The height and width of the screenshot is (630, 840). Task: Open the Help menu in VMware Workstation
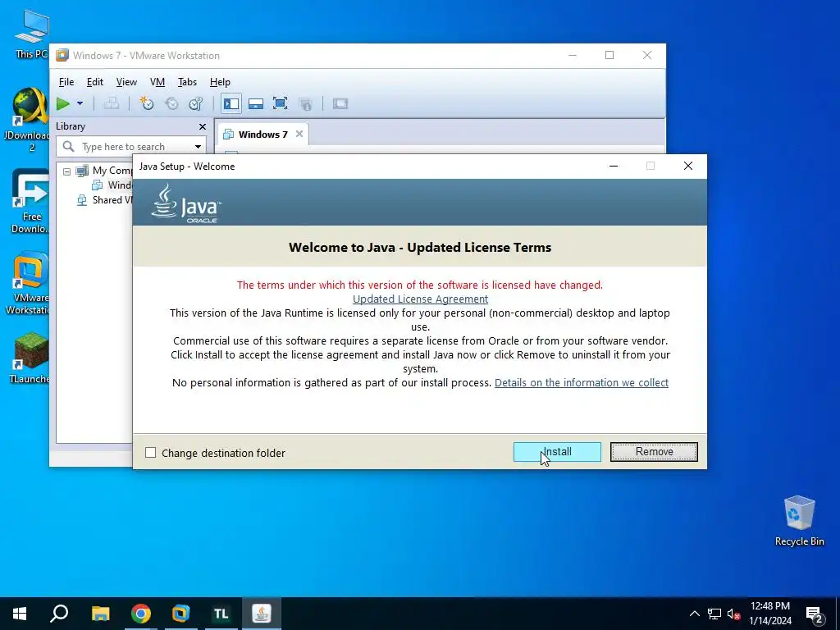tap(220, 82)
